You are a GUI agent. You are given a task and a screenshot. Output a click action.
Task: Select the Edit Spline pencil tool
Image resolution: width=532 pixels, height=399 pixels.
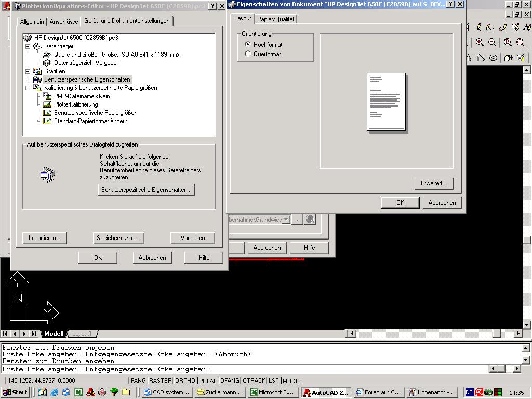click(489, 27)
